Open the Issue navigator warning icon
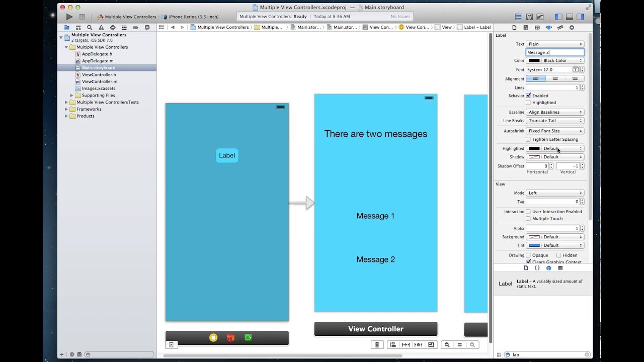This screenshot has width=644, height=362. pos(101,27)
